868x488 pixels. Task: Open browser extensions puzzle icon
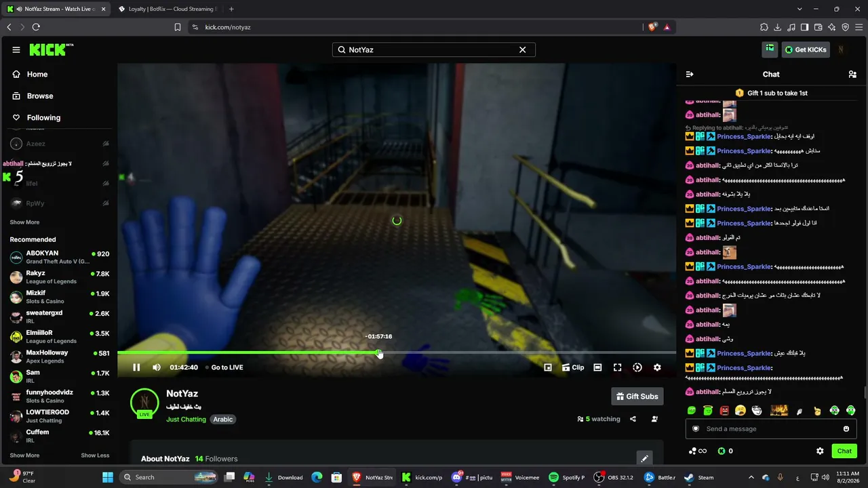coord(764,27)
